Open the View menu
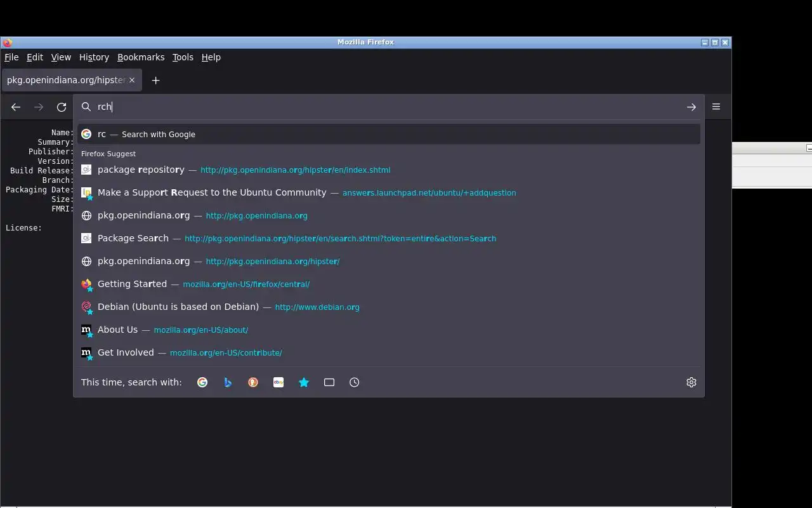812x508 pixels. click(x=61, y=57)
